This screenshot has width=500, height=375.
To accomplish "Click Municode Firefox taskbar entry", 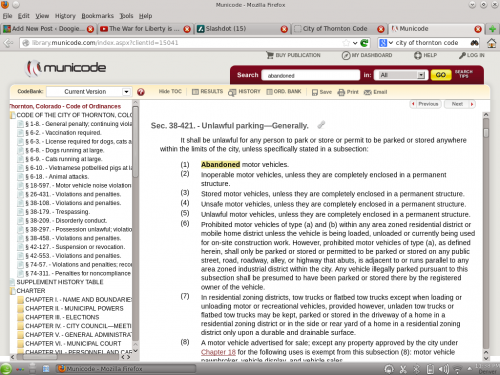I will [x=126, y=369].
